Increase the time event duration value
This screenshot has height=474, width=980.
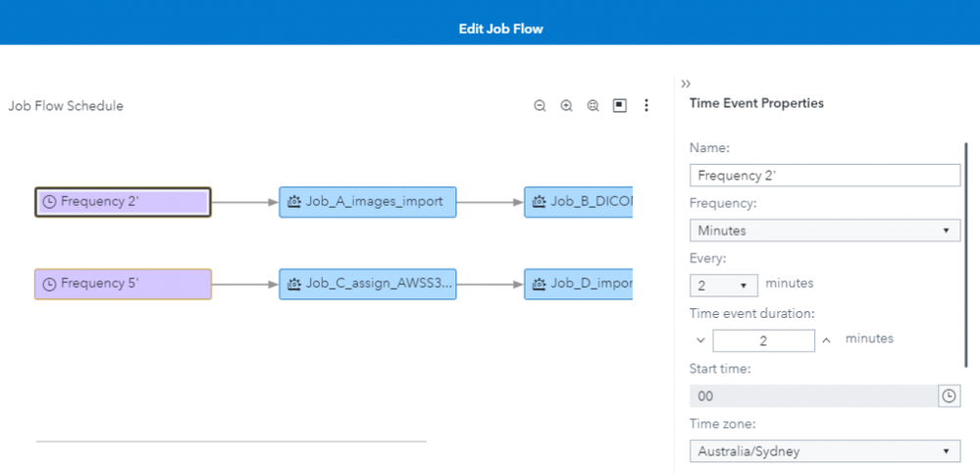827,341
